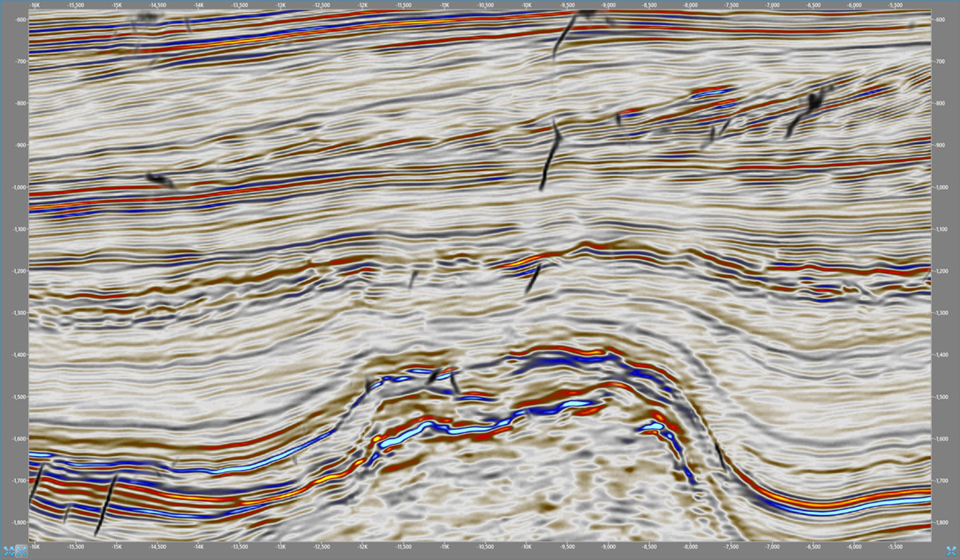Viewport: 960px width, 560px height.
Task: Click the -600 depth label on the left axis
Action: [21, 20]
